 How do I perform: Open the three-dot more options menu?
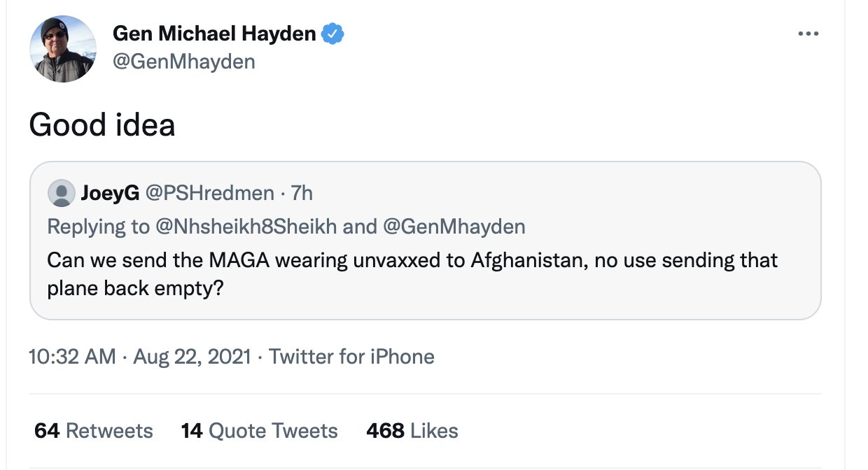(808, 34)
